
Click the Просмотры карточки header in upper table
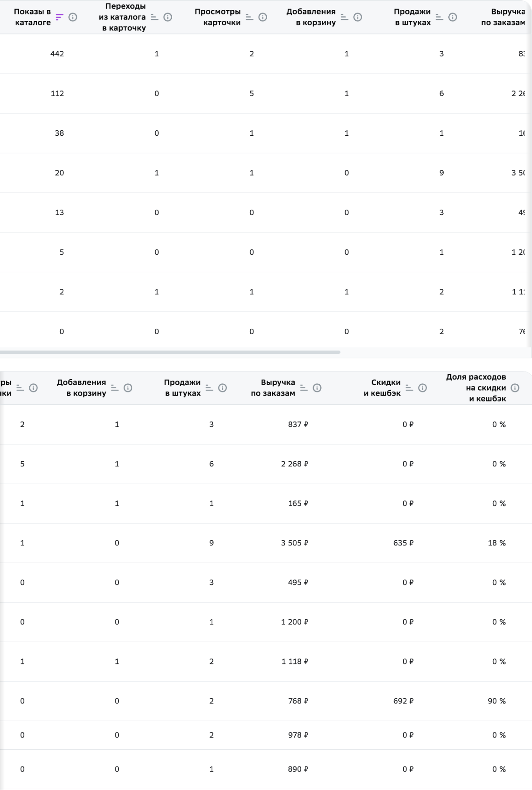(x=218, y=17)
